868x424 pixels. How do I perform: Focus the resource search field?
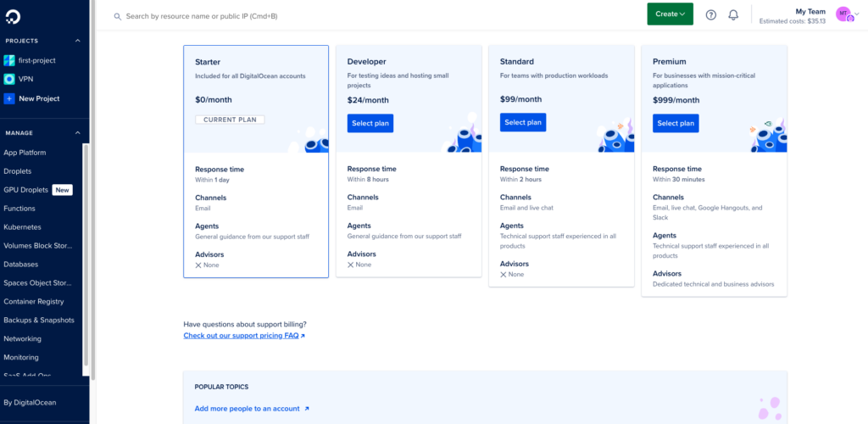pos(376,17)
